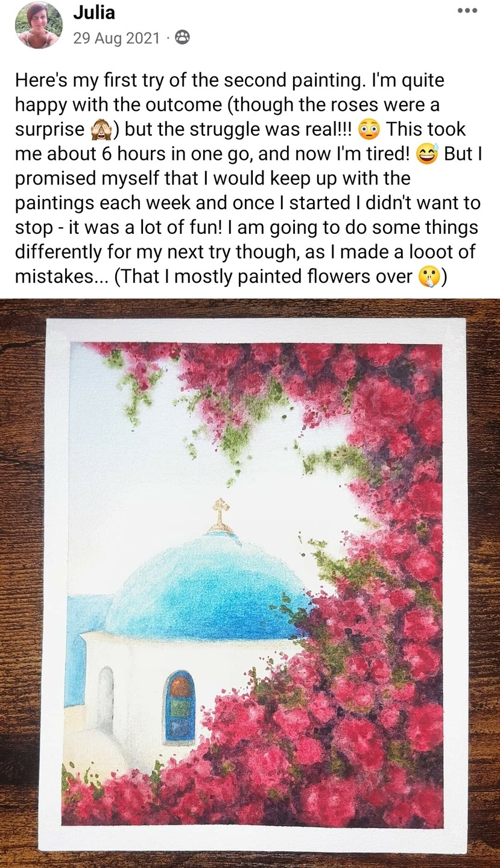
Task: Tap the white paper border of the painting
Action: click(57, 542)
